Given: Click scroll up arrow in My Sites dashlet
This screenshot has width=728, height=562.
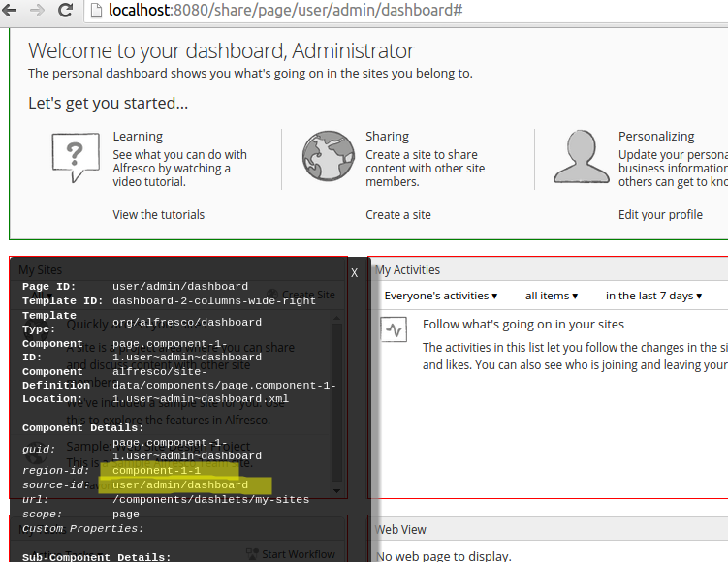Looking at the screenshot, I should pos(336,318).
